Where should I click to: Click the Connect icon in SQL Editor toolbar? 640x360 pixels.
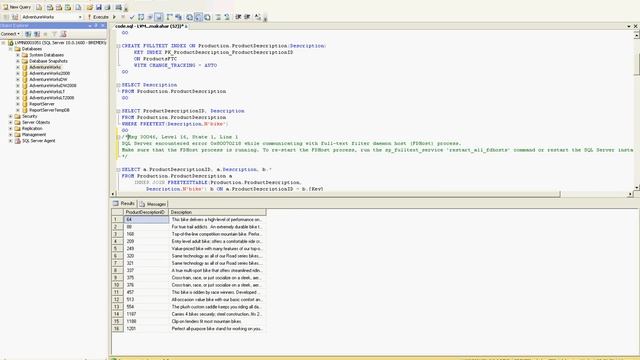[6, 17]
